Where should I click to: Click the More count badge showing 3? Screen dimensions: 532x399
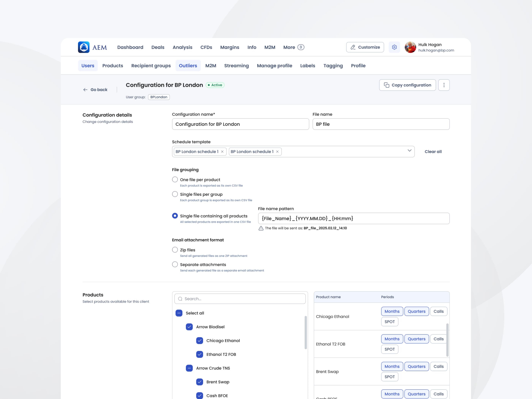point(301,47)
